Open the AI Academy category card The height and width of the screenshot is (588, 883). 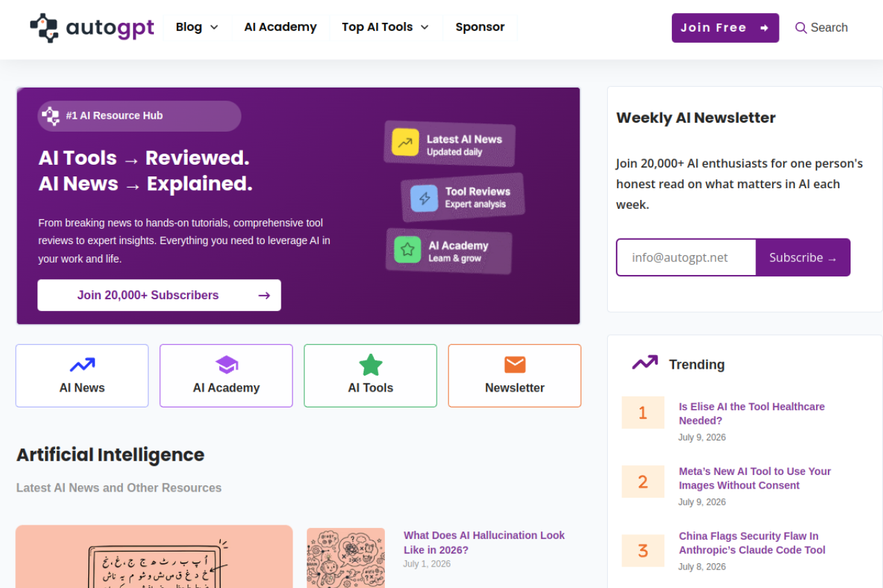click(x=226, y=376)
